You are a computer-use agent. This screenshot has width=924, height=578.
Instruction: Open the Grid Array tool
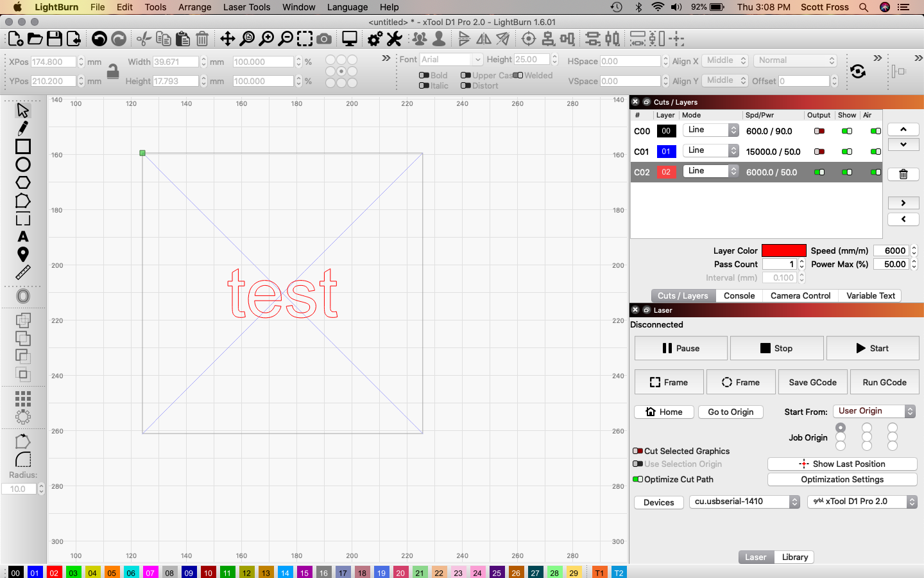click(x=23, y=399)
